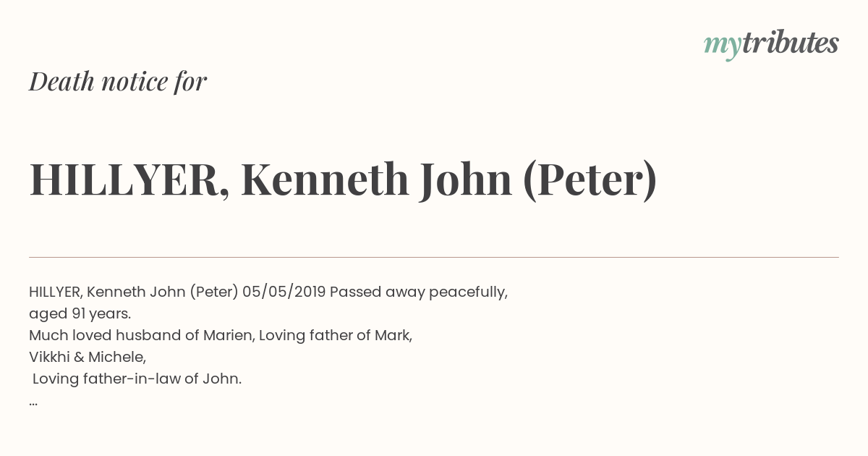The image size is (868, 456).
Task: Click '(Peter)' in the large heading
Action: (590, 180)
